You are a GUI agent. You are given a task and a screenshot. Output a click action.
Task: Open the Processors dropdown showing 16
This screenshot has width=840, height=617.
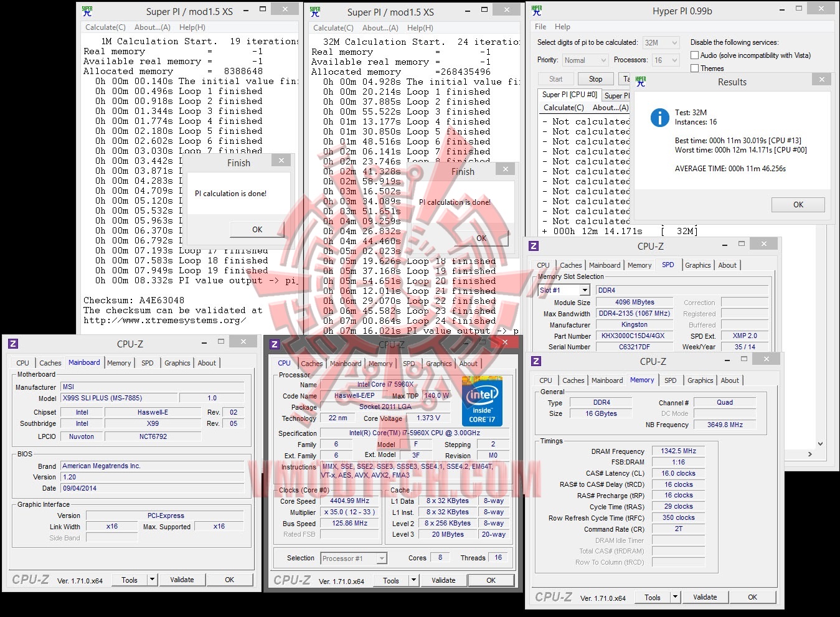pyautogui.click(x=665, y=60)
